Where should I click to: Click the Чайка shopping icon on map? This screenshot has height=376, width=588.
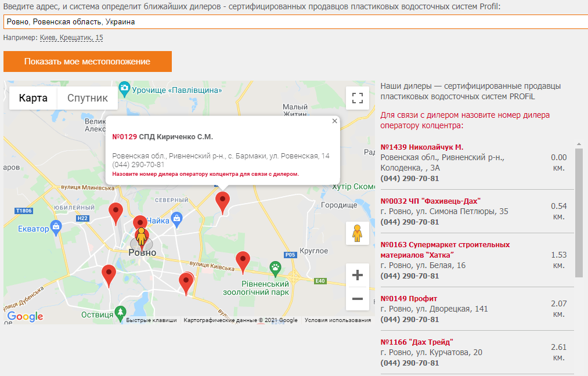pos(176,220)
